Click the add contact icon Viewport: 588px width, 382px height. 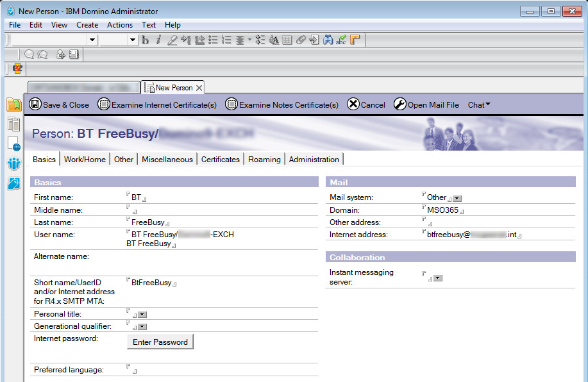point(60,54)
